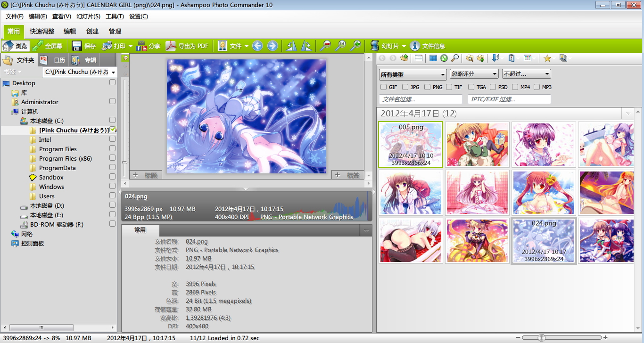Refresh the thumbnail browser
The width and height of the screenshot is (644, 343).
click(444, 58)
